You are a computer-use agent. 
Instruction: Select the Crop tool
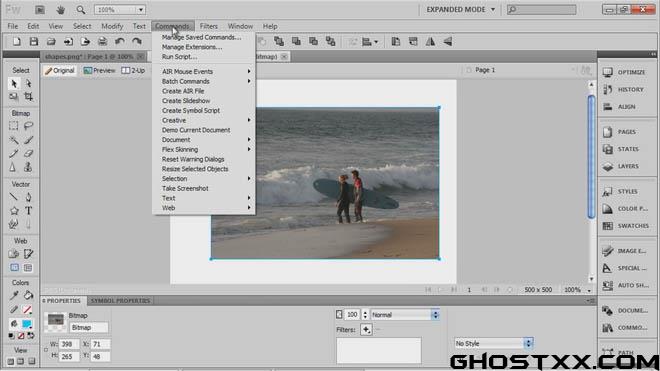point(28,97)
